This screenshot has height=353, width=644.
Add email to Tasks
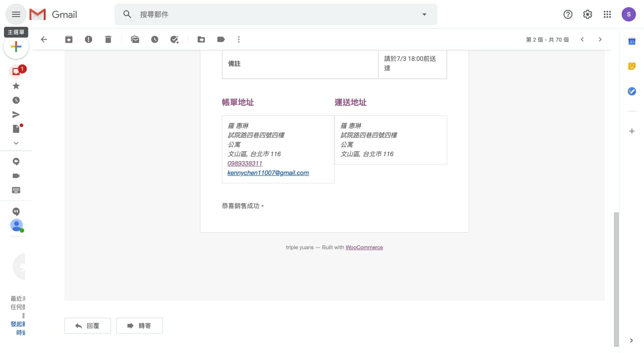(x=174, y=39)
